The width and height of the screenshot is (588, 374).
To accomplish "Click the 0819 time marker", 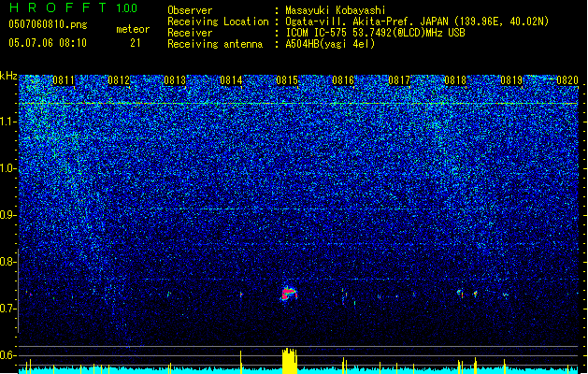I will [511, 80].
